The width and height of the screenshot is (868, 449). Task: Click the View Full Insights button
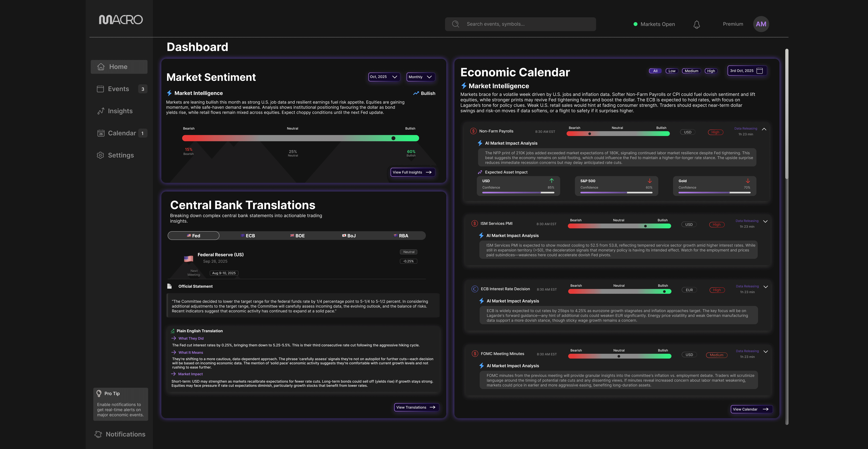413,172
